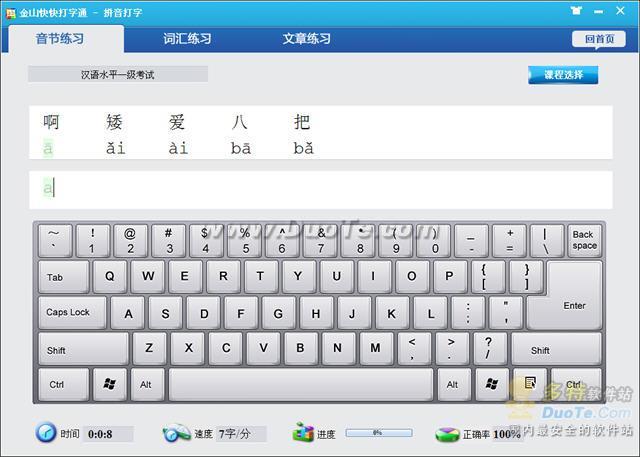
Task: Click the time clock icon
Action: [46, 433]
